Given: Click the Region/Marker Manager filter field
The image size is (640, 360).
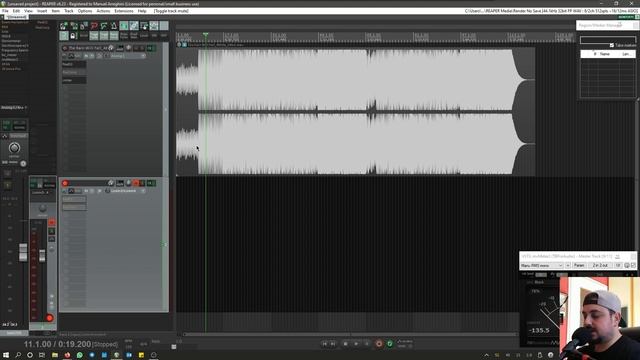Looking at the screenshot, I should point(608,40).
